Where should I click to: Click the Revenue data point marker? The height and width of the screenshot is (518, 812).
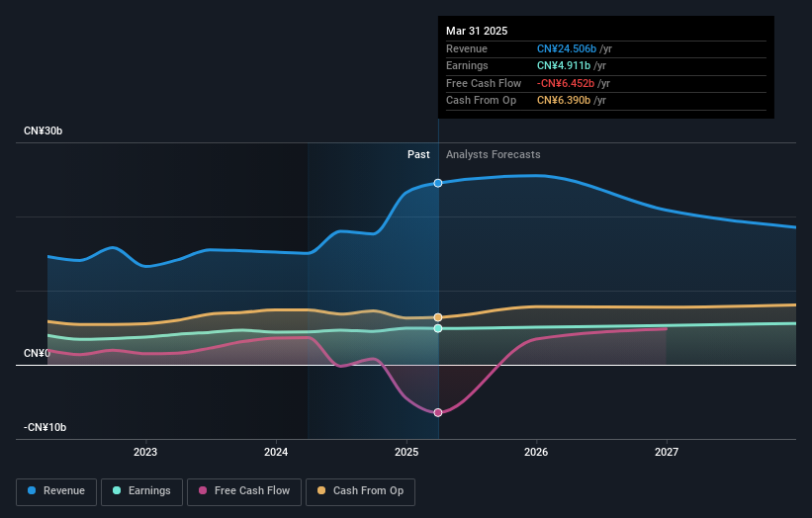[x=438, y=183]
